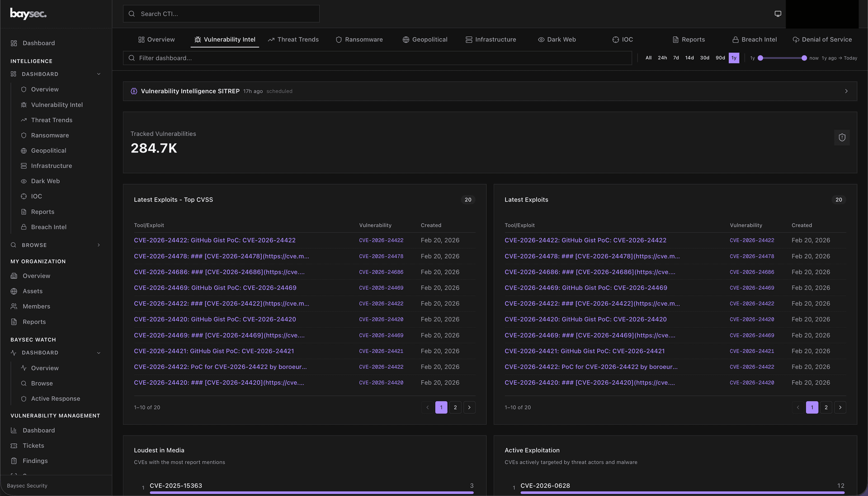Open the Breach Intel tab

[754, 39]
